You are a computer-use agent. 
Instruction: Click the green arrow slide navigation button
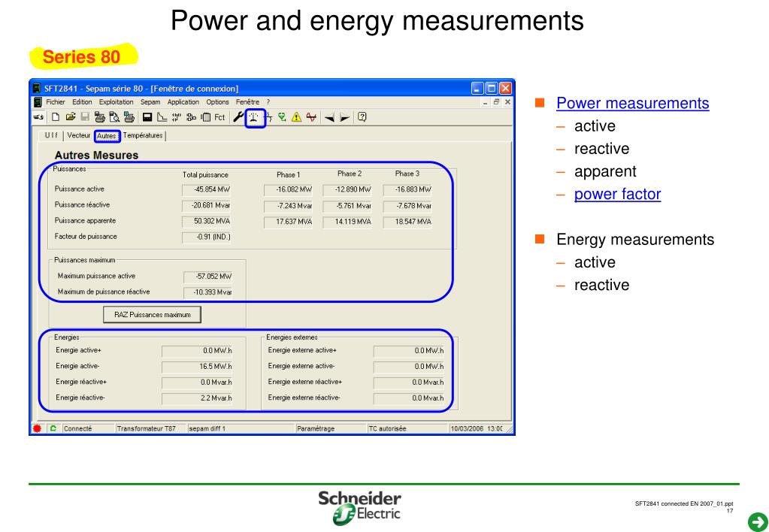[757, 521]
